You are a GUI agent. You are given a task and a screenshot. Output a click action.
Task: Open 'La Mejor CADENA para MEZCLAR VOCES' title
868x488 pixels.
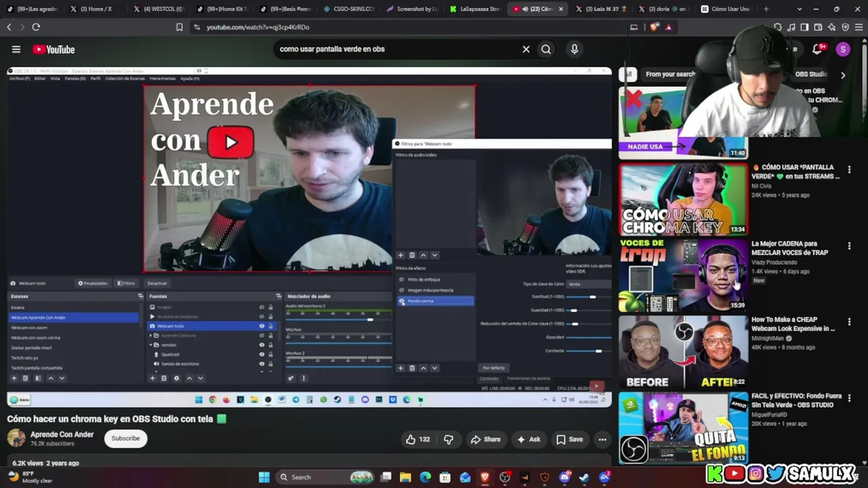(x=790, y=248)
